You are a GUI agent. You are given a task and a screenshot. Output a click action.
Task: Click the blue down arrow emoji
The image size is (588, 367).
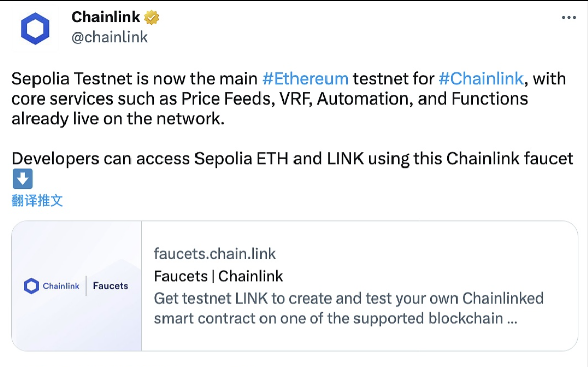tap(22, 179)
